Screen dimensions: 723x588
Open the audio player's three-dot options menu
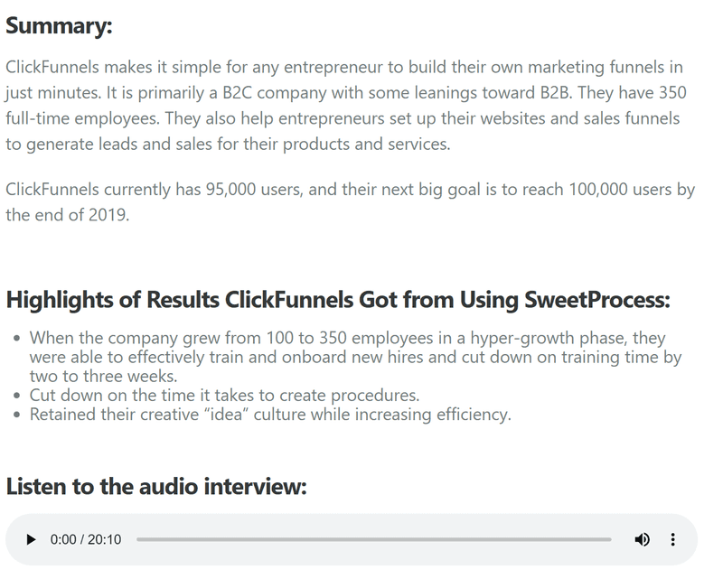[672, 539]
